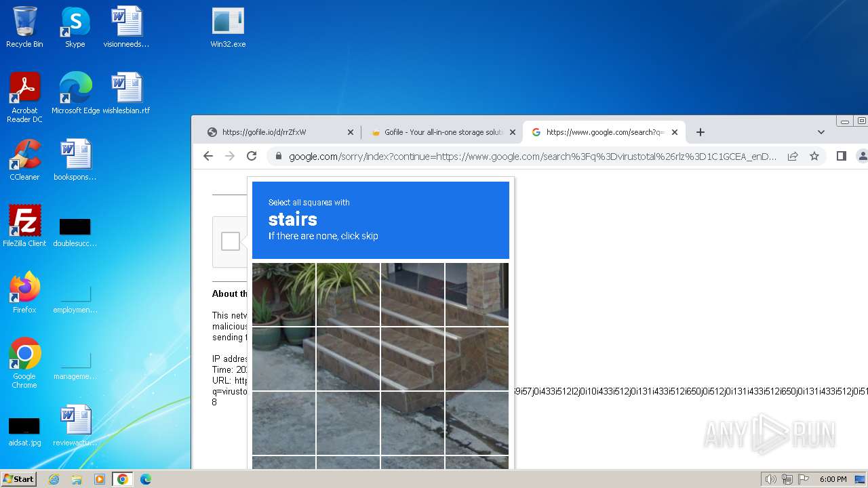The image size is (868, 488).
Task: Open Internet Explorer from the taskbar
Action: pos(54,479)
